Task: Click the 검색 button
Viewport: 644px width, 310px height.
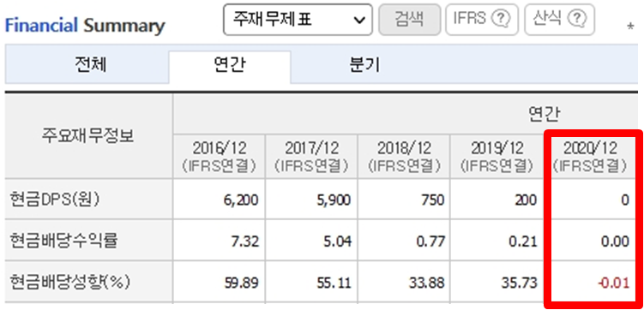Action: coord(409,20)
